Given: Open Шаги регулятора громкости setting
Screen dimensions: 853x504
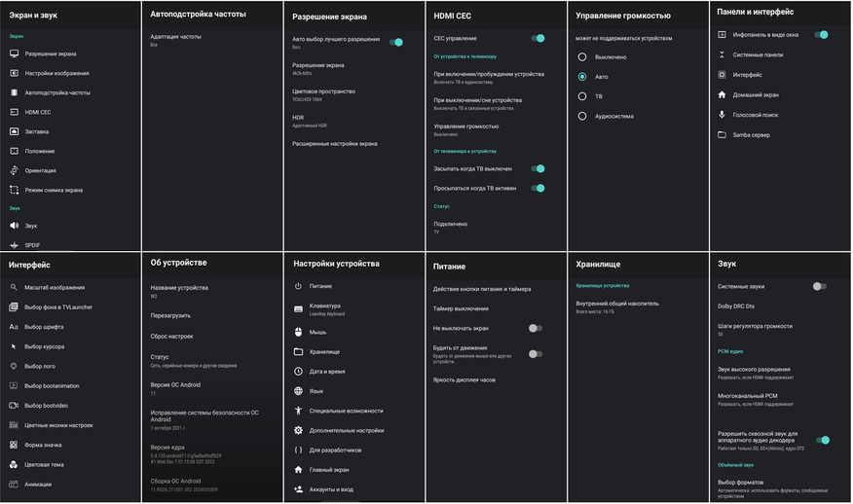Looking at the screenshot, I should (x=755, y=329).
